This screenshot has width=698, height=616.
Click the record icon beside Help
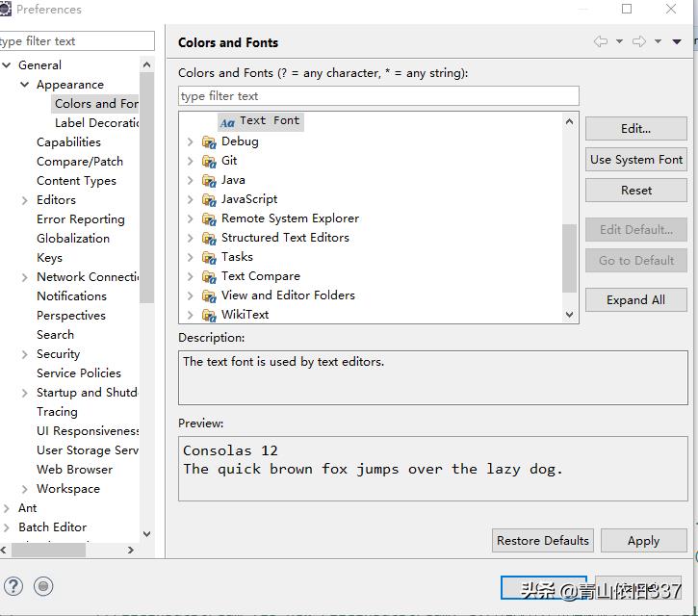click(43, 585)
